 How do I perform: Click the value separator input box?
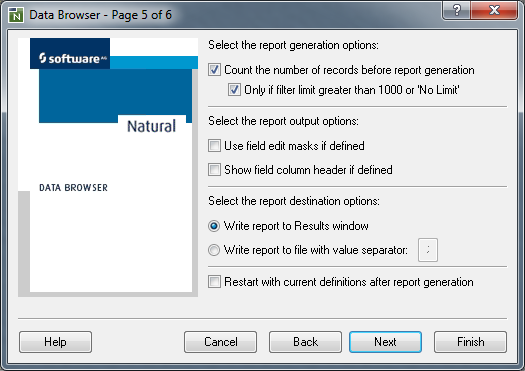coord(428,250)
